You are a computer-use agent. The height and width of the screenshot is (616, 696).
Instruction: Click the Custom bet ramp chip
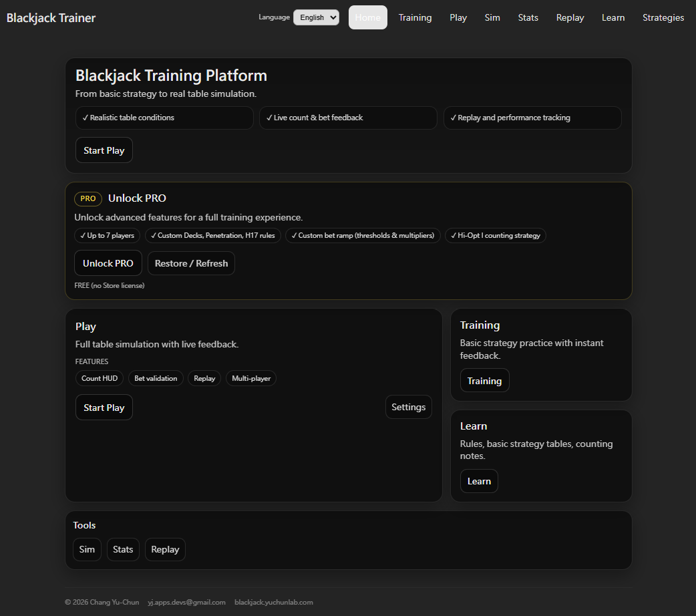[x=363, y=235]
